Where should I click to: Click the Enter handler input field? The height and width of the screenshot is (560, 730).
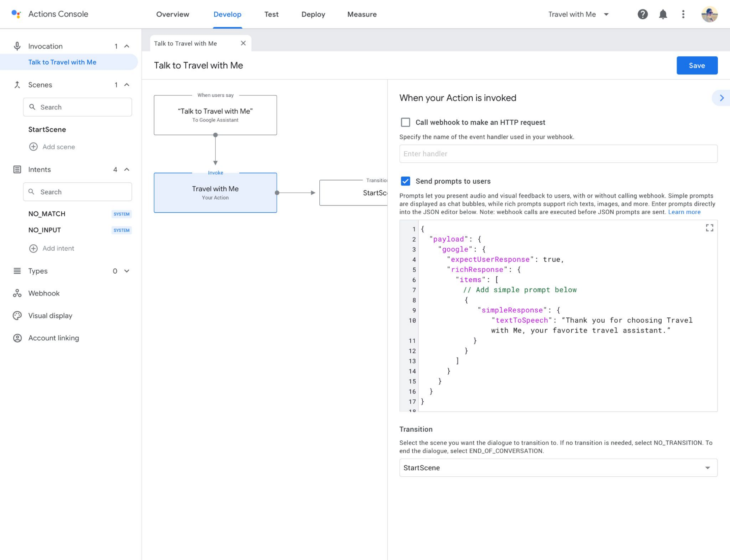click(558, 154)
